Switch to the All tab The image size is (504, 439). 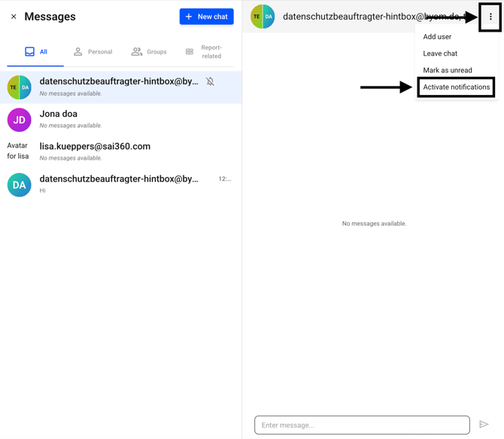(x=35, y=52)
